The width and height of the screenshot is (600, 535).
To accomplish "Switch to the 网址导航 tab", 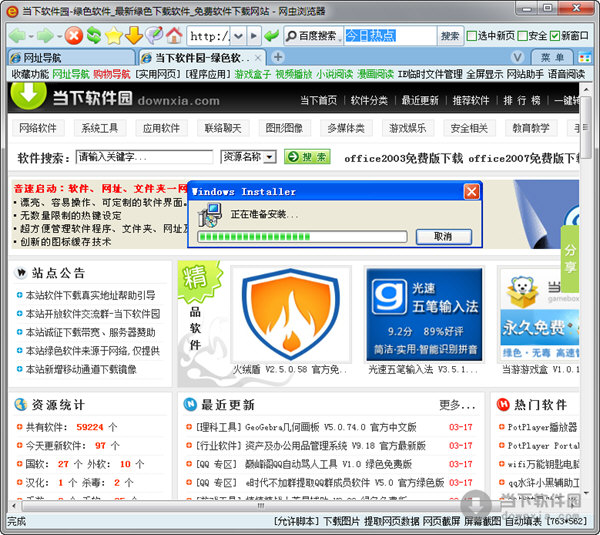I will 71,58.
